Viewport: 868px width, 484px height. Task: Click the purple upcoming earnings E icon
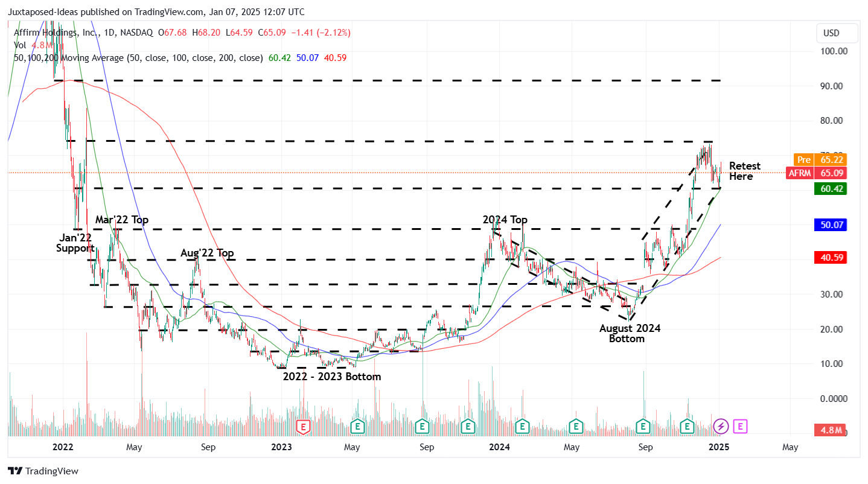741,427
